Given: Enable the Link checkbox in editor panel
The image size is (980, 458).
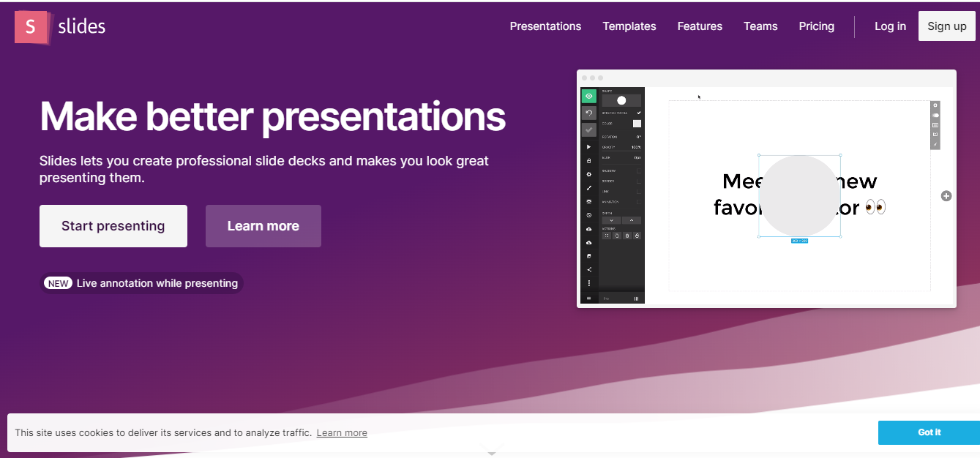Looking at the screenshot, I should (639, 192).
